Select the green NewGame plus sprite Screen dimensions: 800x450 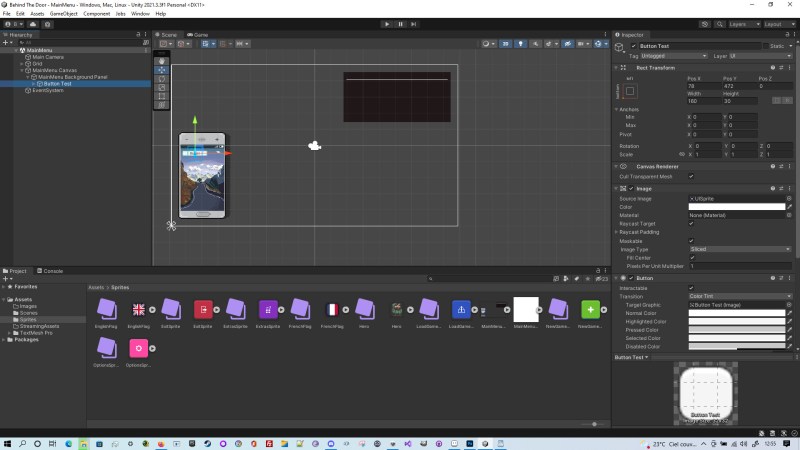coord(590,310)
